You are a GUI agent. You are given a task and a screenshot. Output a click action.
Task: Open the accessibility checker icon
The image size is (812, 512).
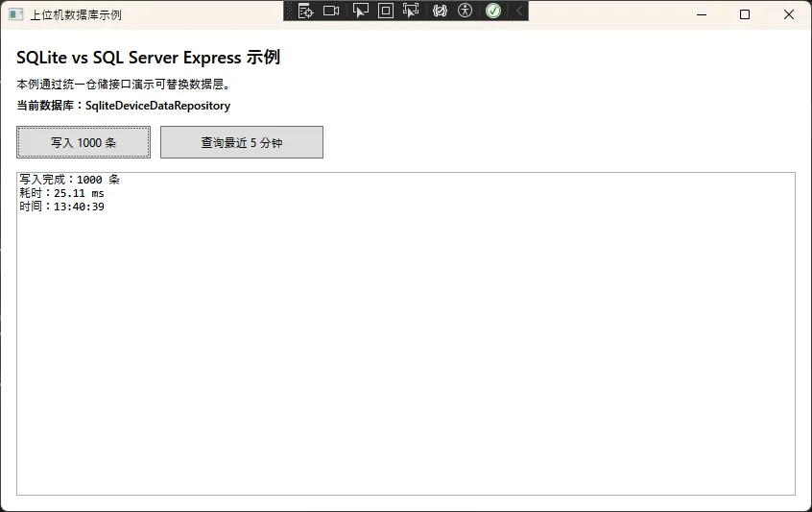pyautogui.click(x=466, y=11)
